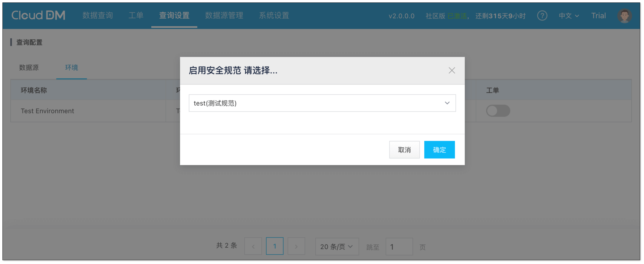Switch to the 数据源 tab
The height and width of the screenshot is (264, 644).
29,67
